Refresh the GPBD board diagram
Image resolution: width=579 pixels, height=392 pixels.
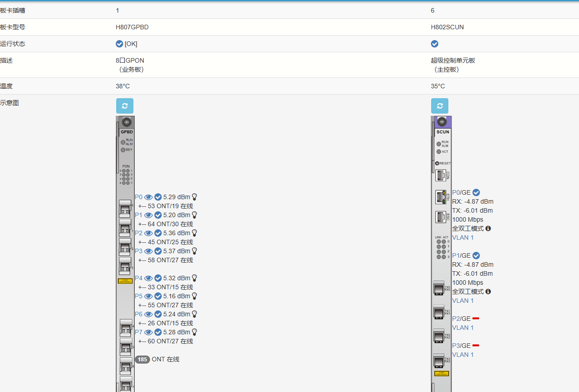pos(125,106)
